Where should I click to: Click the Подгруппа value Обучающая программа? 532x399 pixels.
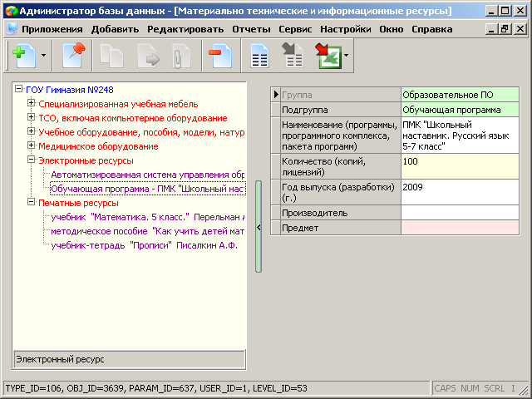coord(460,110)
